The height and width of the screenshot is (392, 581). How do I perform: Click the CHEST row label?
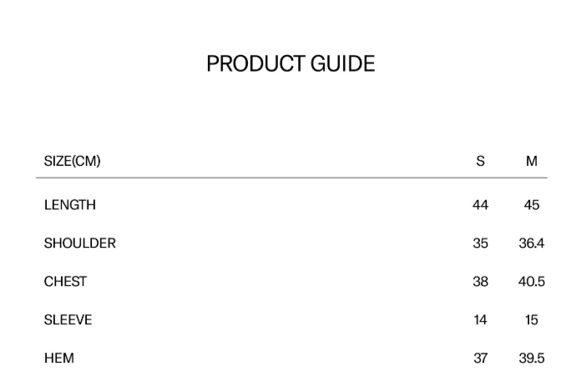click(x=65, y=282)
